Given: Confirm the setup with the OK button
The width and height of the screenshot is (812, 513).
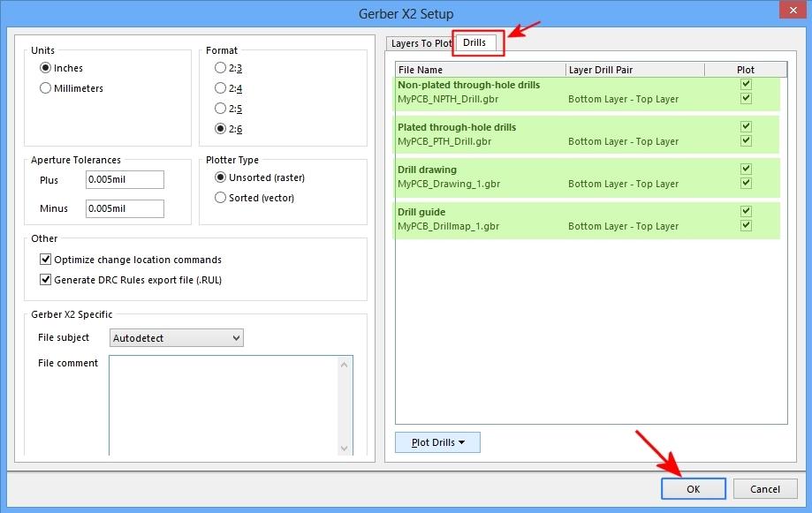Looking at the screenshot, I should click(x=693, y=488).
